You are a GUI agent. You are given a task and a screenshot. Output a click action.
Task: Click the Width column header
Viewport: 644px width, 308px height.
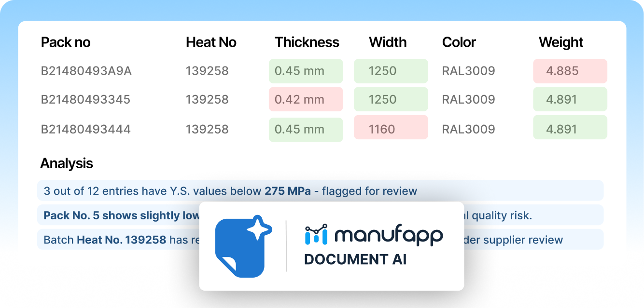[x=388, y=42]
